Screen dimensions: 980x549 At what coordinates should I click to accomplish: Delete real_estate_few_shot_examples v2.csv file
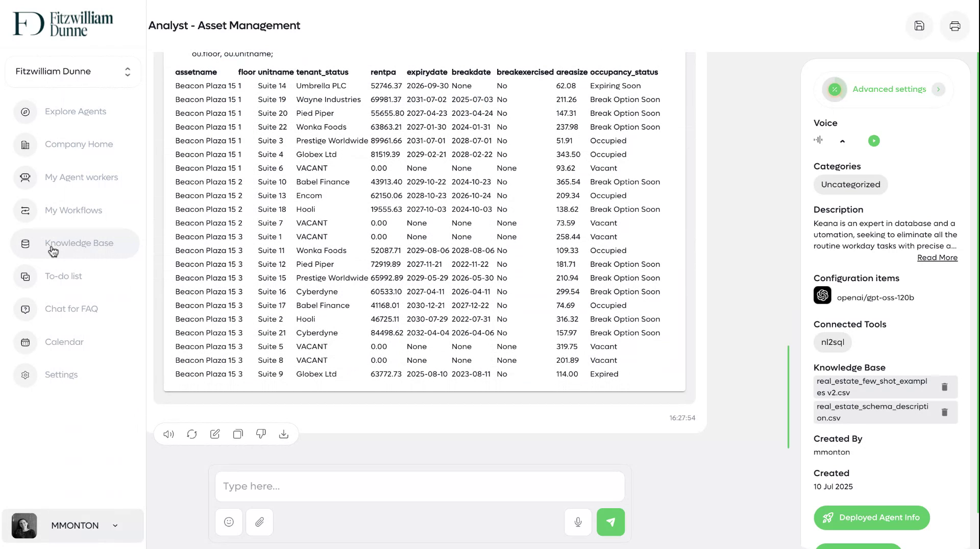(x=944, y=387)
